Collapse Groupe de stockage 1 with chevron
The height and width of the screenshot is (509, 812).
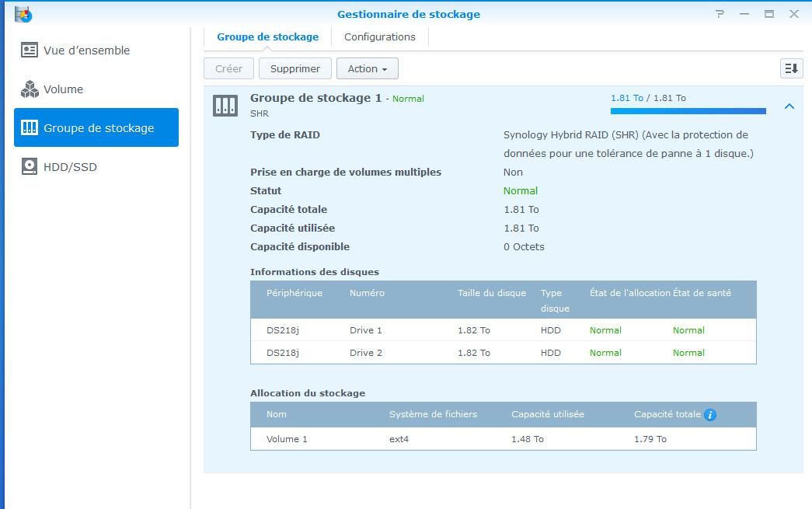[x=789, y=106]
